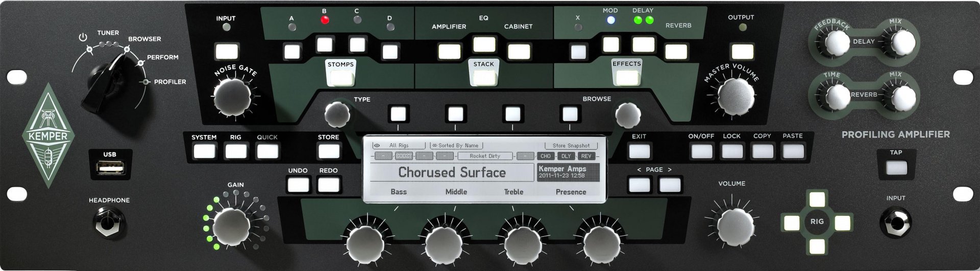The width and height of the screenshot is (980, 271).
Task: Adjust the VOLUME knob
Action: (x=736, y=226)
